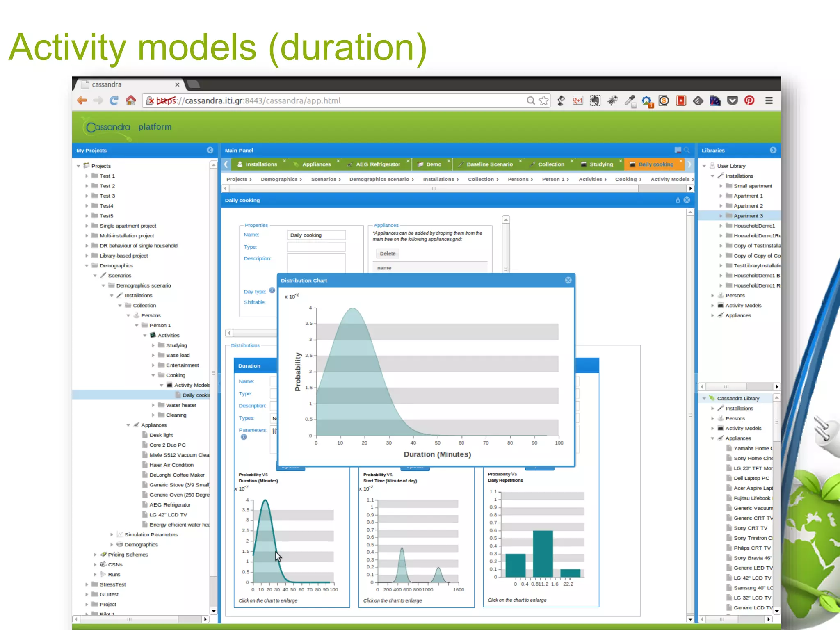Click the search icon in Main Panel header
The height and width of the screenshot is (630, 840).
click(x=687, y=150)
